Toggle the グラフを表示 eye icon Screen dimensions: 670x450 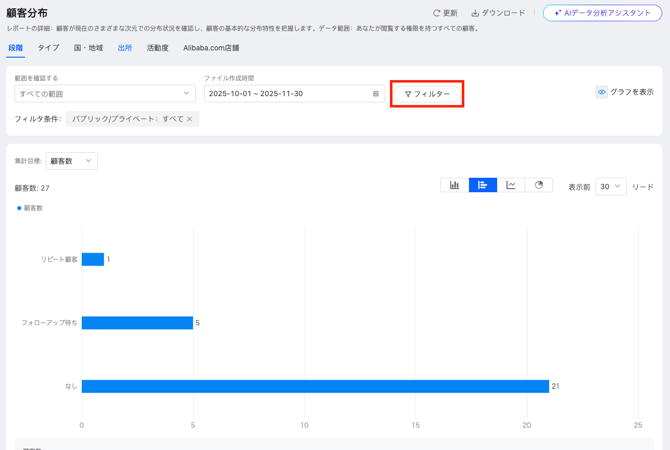602,92
